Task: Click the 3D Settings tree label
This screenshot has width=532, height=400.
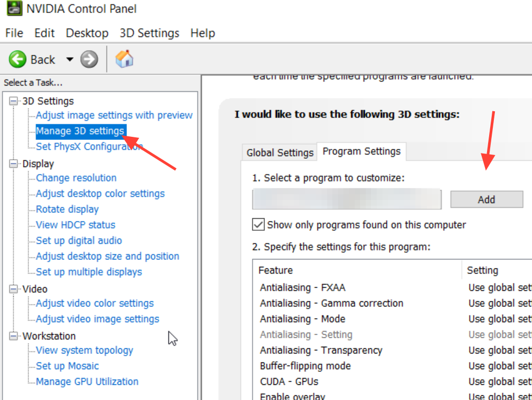Action: 48,101
